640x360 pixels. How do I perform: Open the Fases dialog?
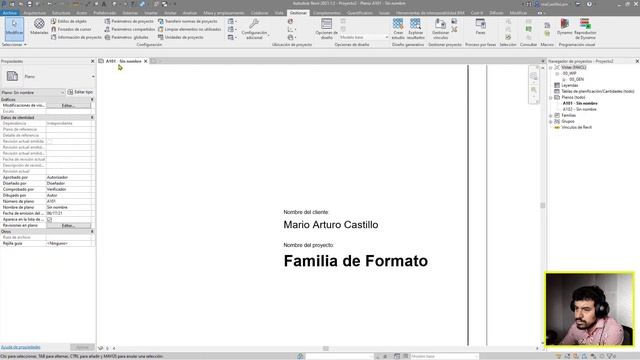[x=480, y=27]
